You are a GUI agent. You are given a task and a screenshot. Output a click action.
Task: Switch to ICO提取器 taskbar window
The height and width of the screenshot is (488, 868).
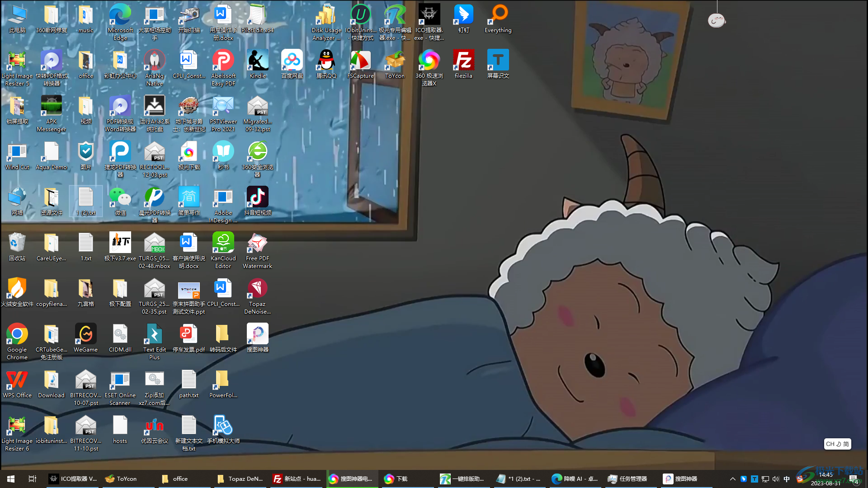coord(72,479)
